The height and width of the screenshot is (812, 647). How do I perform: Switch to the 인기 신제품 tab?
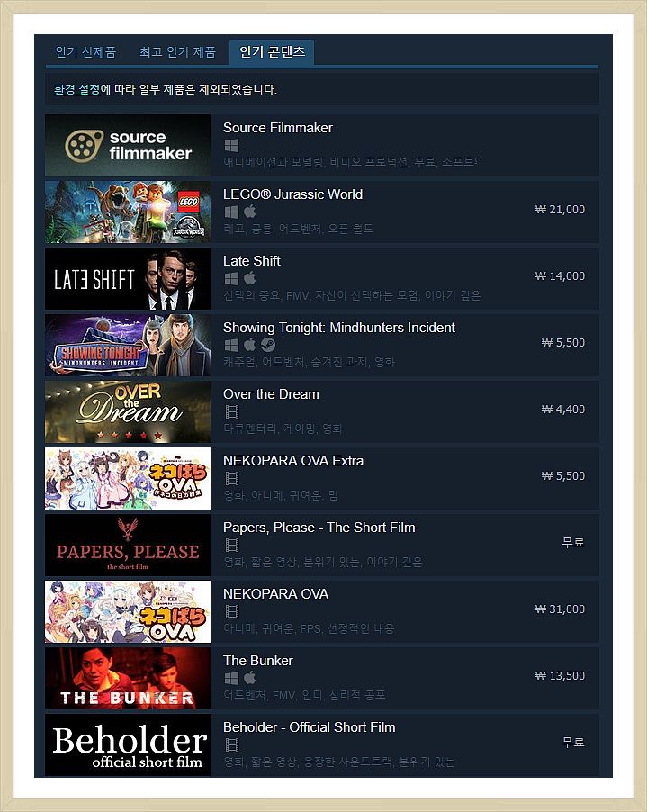click(85, 52)
